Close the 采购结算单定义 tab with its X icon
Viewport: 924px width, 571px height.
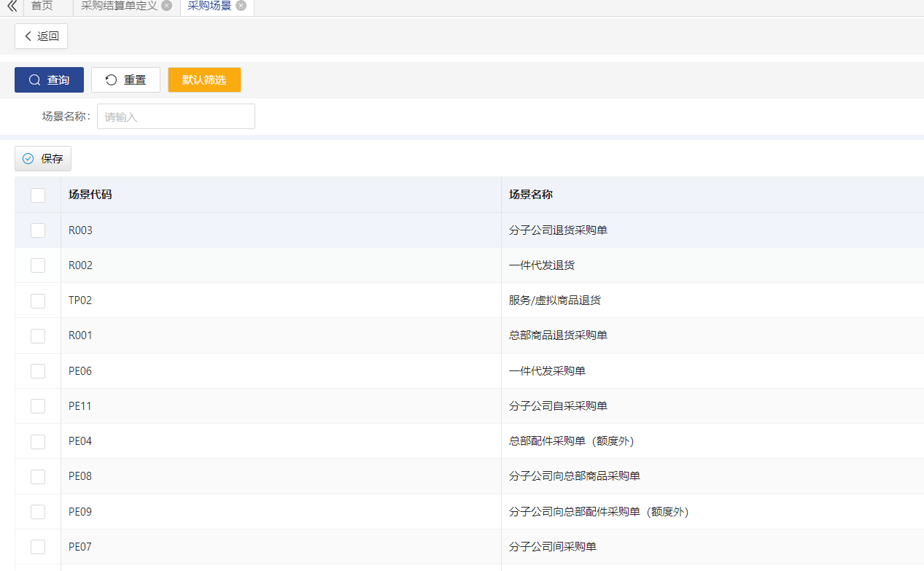coord(166,4)
